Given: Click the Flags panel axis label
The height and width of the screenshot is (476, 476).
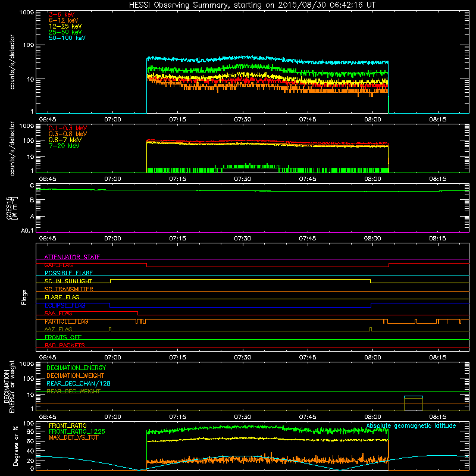Looking at the screenshot, I should [24, 297].
